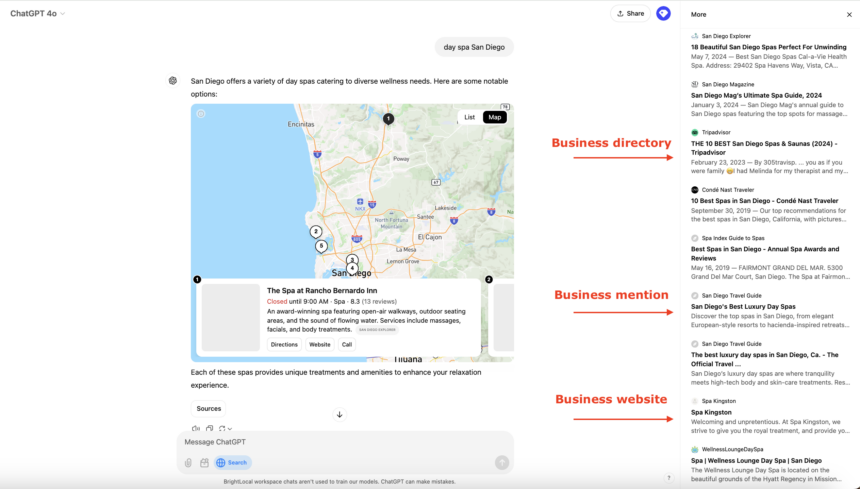860x489 pixels.
Task: Toggle the Search web option
Action: [x=233, y=463]
